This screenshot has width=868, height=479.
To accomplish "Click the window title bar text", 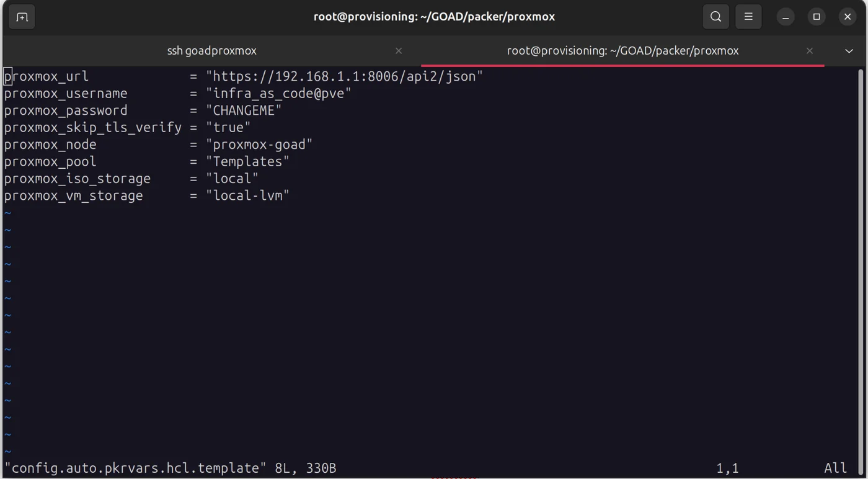I will pos(434,17).
